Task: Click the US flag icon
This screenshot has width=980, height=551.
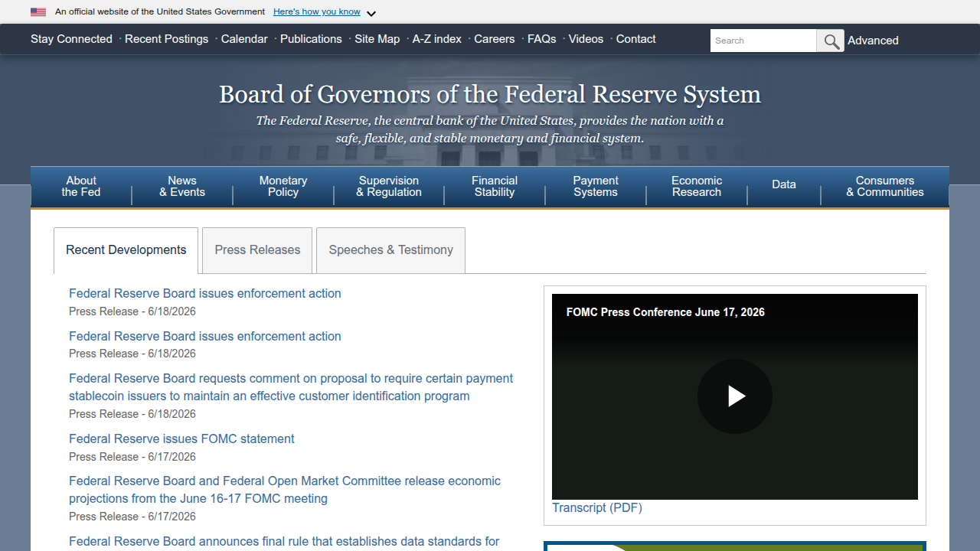Action: click(x=38, y=12)
